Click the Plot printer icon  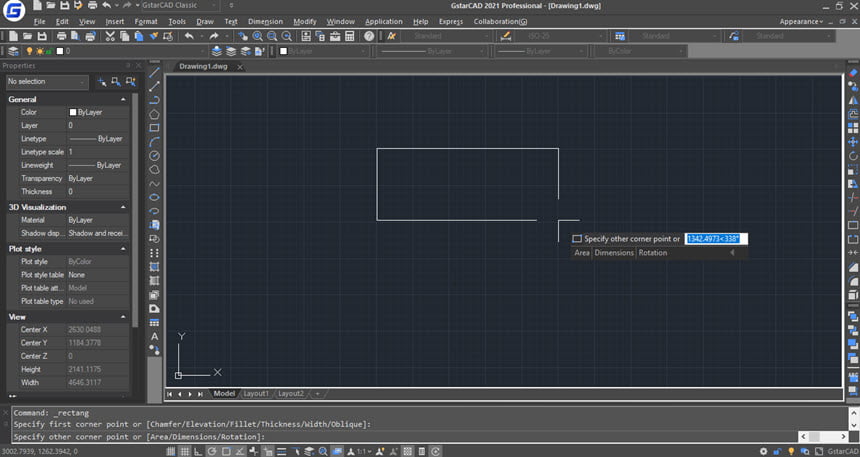coord(61,36)
